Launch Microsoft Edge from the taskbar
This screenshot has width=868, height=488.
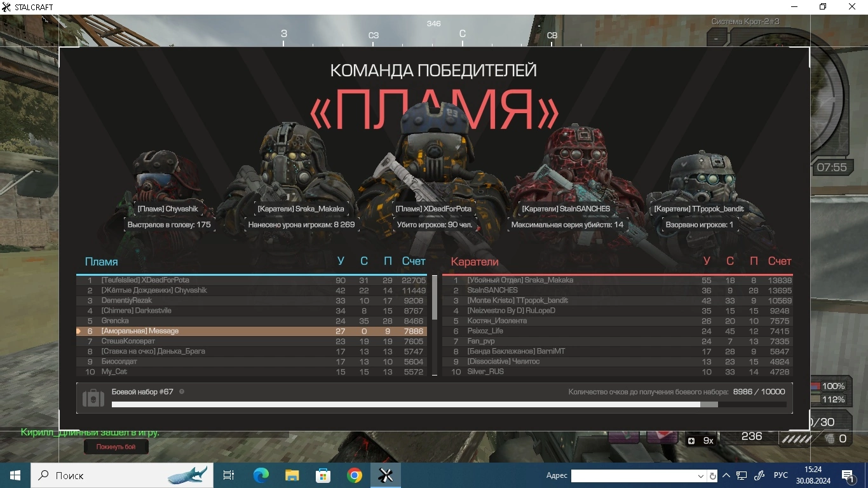click(x=261, y=475)
